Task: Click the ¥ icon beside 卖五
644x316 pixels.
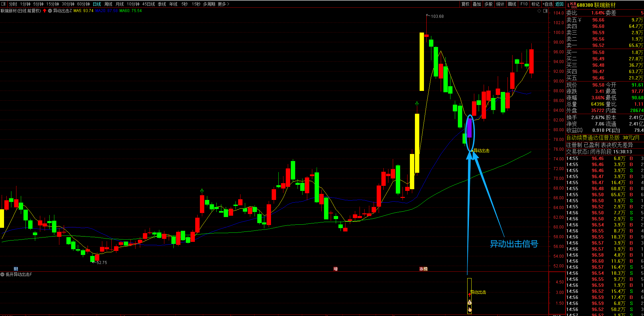Action: click(580, 20)
